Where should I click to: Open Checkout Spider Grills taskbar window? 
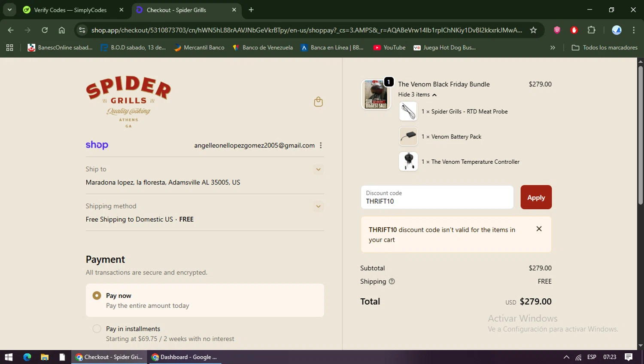point(109,357)
